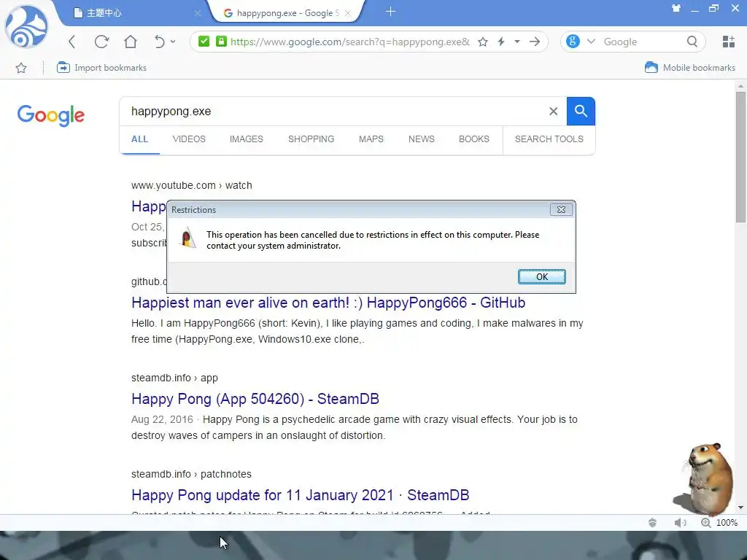
Task: Focus the Google toolbar search box
Action: click(x=640, y=42)
